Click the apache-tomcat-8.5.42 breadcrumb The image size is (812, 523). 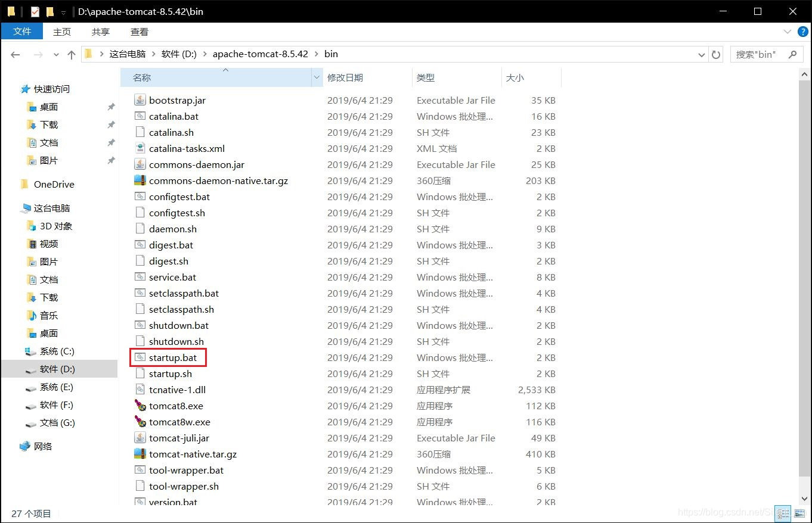(x=261, y=54)
